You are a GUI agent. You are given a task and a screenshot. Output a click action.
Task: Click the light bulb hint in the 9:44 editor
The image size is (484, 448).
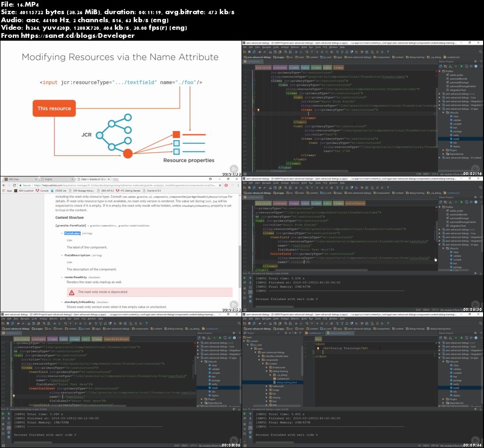pos(318,348)
